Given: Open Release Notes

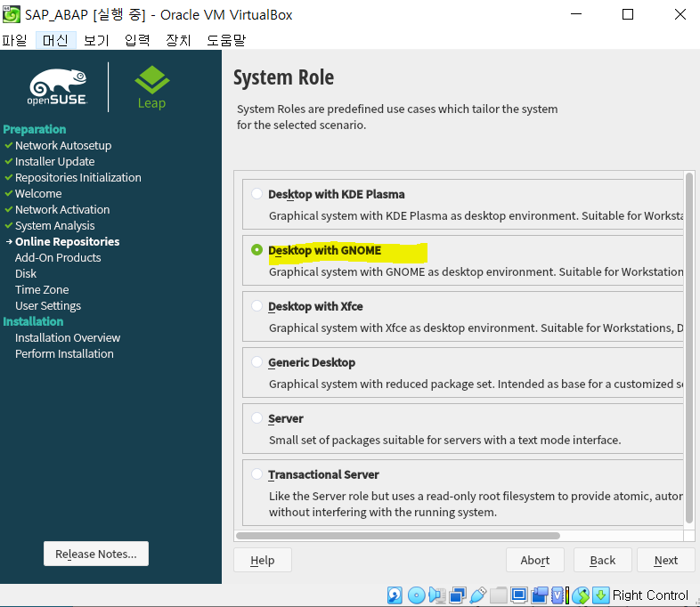Looking at the screenshot, I should point(96,554).
